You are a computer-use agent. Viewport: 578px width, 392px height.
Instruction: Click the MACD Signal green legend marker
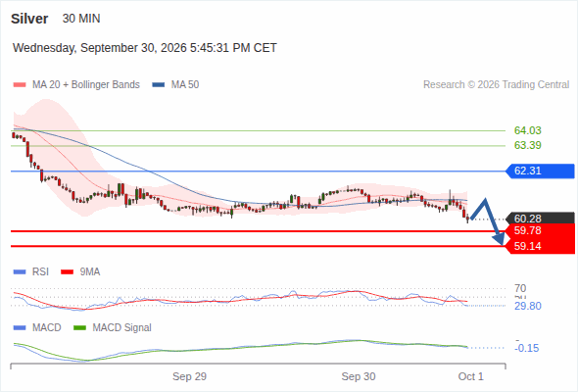pyautogui.click(x=79, y=328)
